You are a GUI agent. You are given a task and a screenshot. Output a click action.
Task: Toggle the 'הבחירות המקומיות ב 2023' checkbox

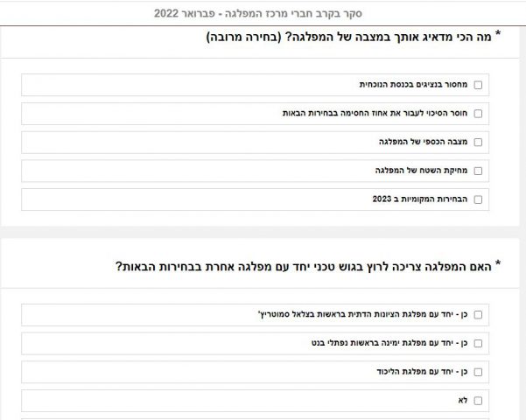[x=478, y=199]
